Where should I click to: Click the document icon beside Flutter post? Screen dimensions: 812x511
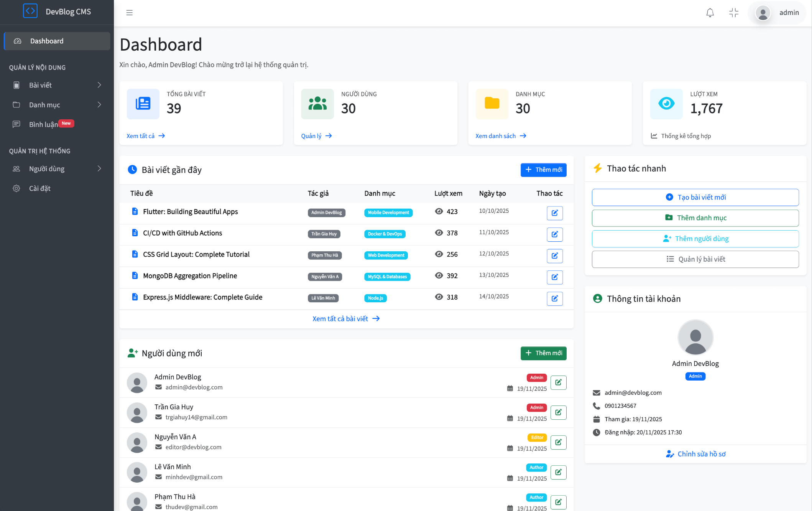coord(135,211)
